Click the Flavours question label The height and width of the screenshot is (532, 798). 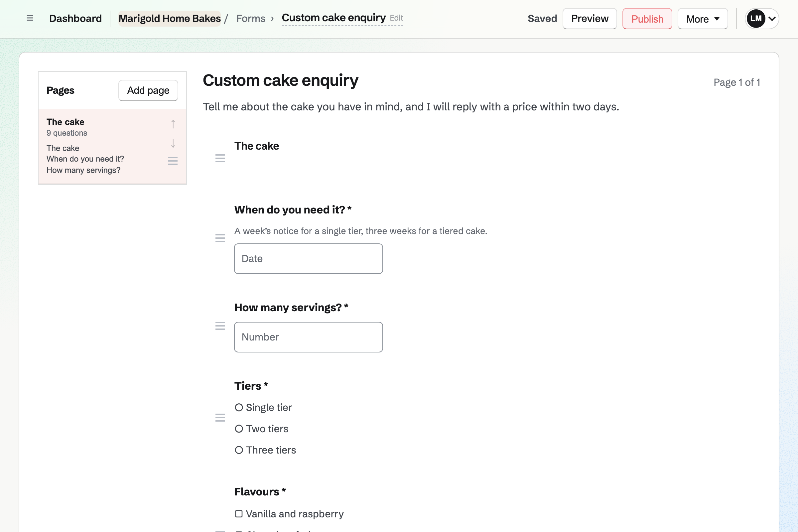click(260, 492)
